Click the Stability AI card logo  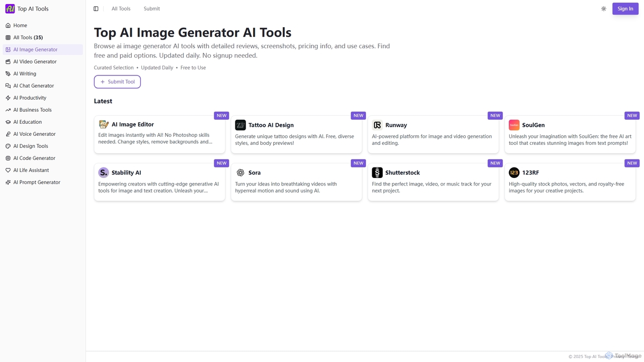[x=104, y=172]
